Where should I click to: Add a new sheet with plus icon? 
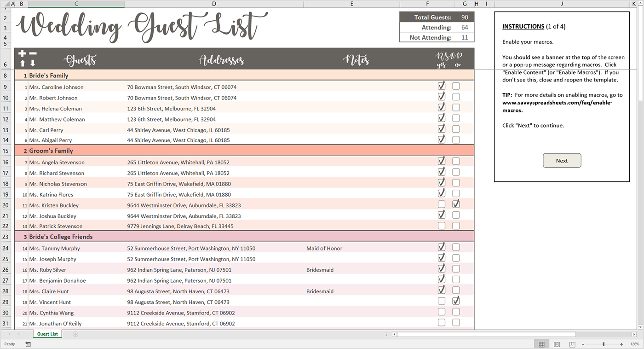click(75, 334)
